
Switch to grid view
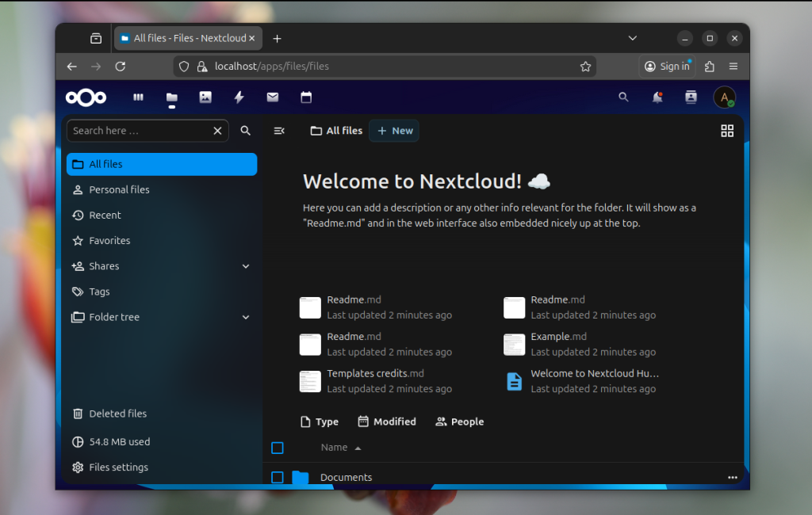coord(727,131)
